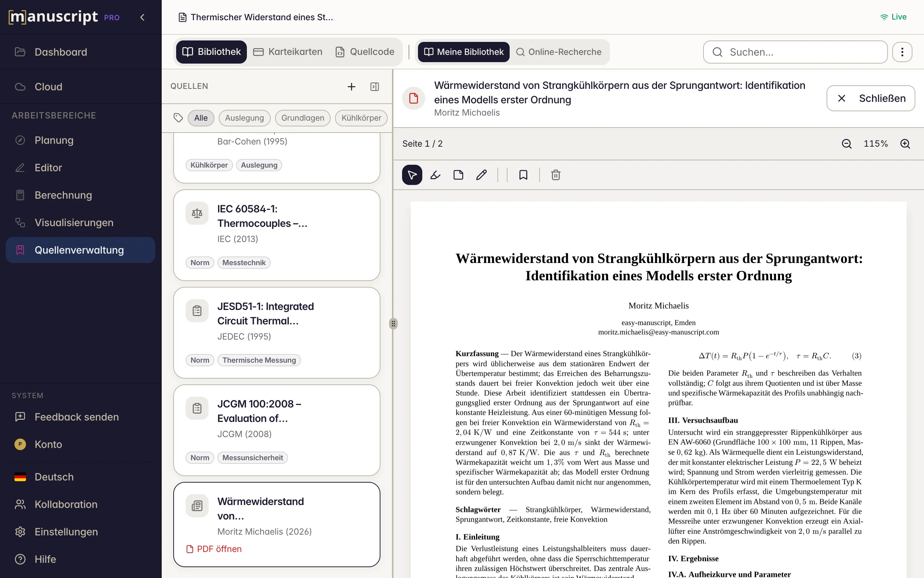
Task: Click the Suchen search field
Action: pos(796,52)
